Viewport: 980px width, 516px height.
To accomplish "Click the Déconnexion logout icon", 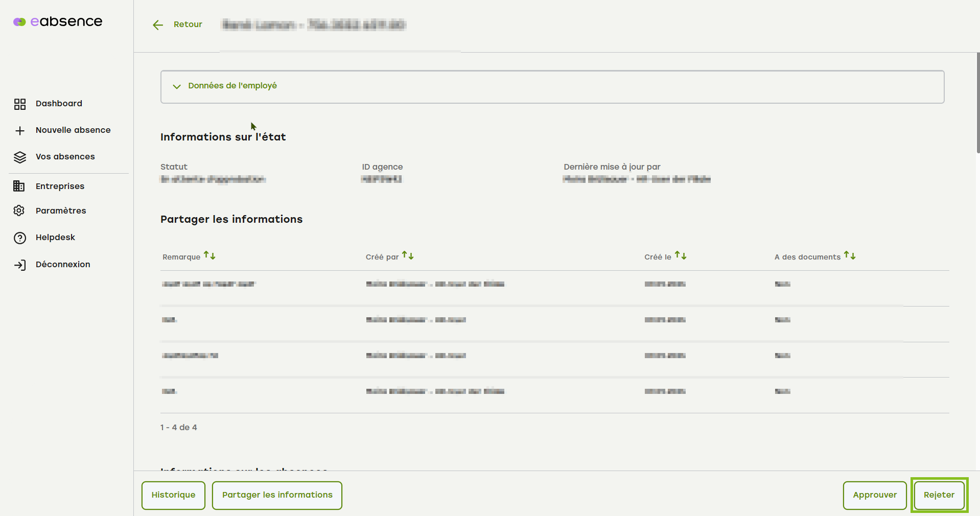I will point(20,265).
